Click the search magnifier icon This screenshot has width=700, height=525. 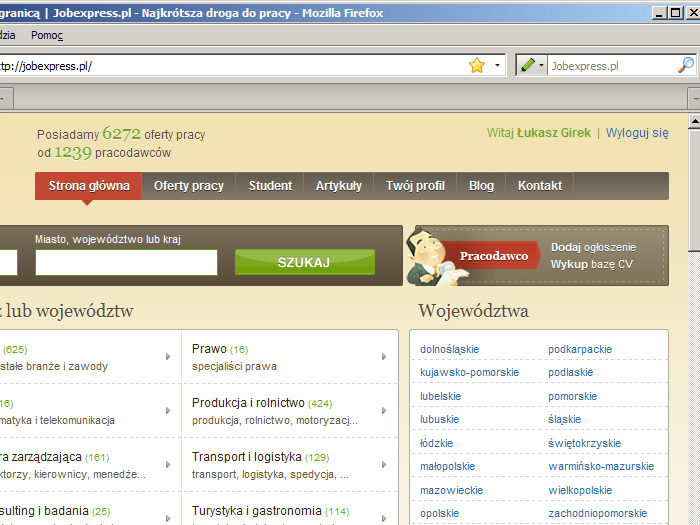tap(686, 66)
